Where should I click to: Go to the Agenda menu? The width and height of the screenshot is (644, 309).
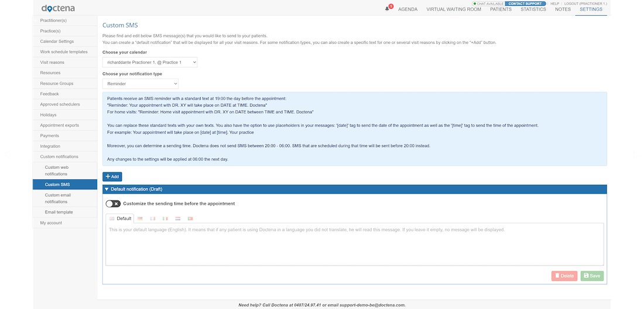[408, 9]
